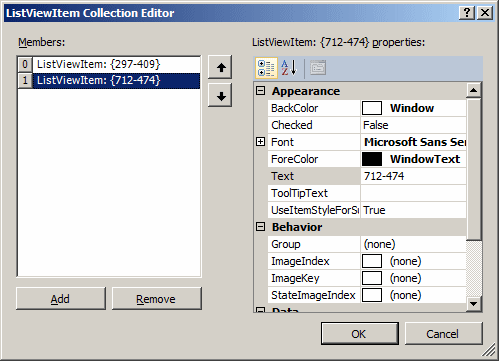Screen dimensions: 499x361
Task: Collapse the Appearance category
Action: tap(260, 91)
